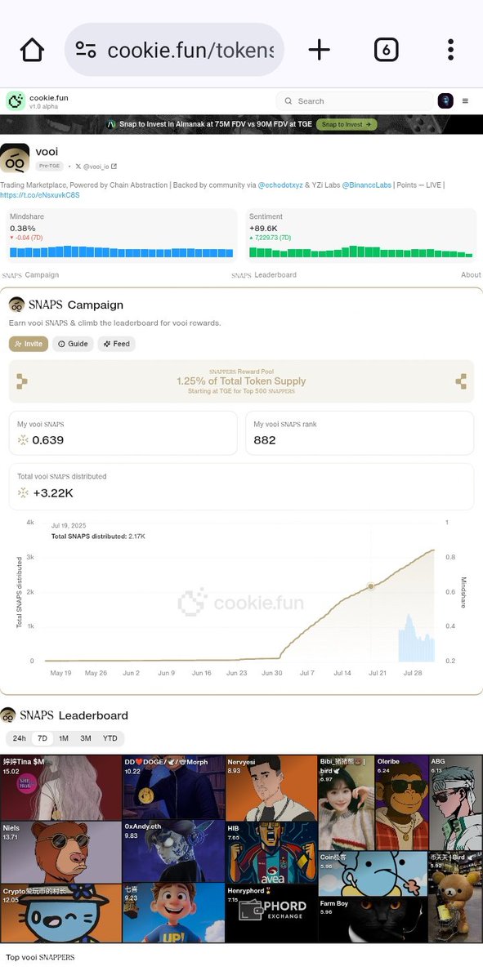Open the Coin校客 leaderboard tile
The width and height of the screenshot is (483, 980).
pos(373,874)
